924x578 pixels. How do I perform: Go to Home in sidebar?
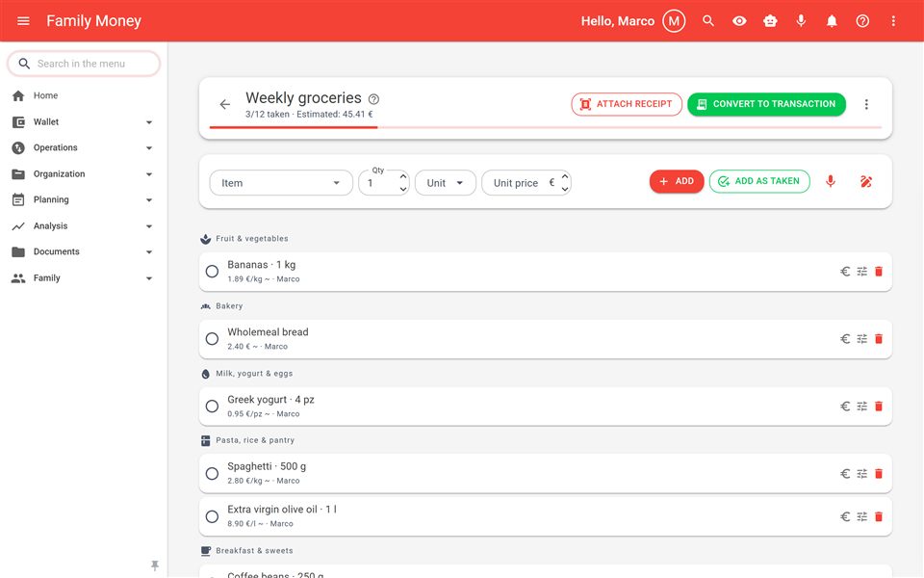pyautogui.click(x=83, y=95)
